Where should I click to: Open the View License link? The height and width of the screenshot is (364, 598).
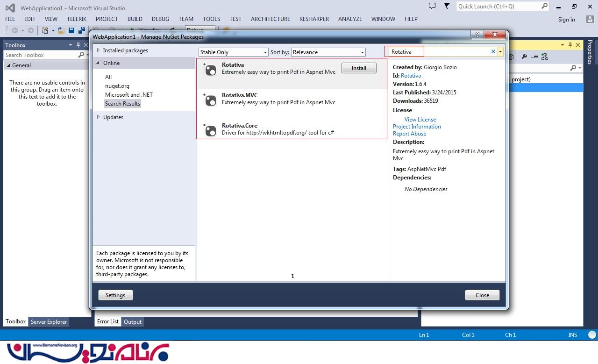tap(420, 120)
